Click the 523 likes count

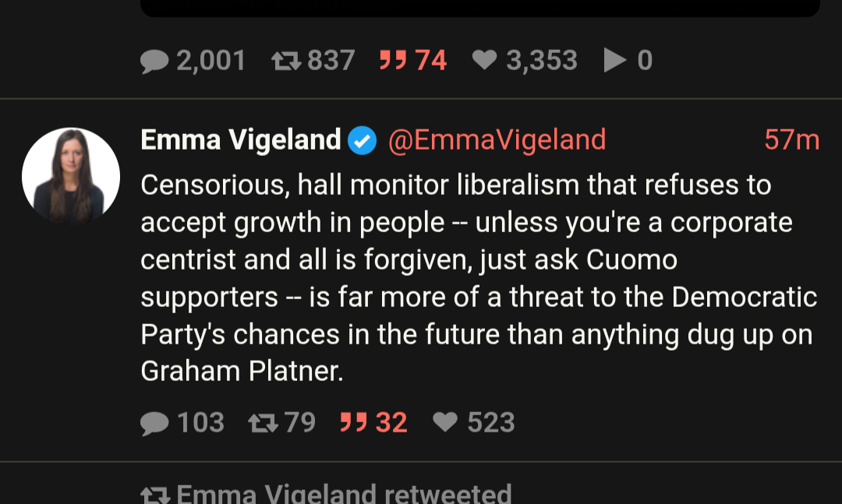(x=491, y=422)
